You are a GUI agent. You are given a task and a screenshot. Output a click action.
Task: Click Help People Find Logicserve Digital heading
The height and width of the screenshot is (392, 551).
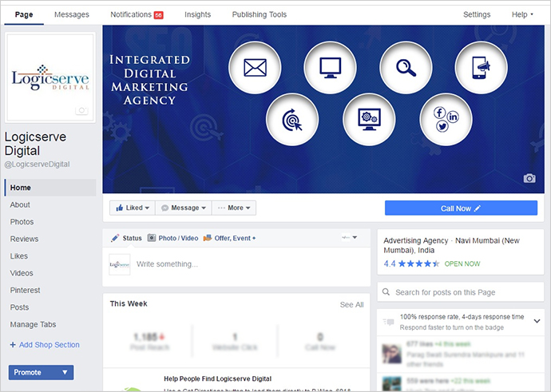click(217, 378)
